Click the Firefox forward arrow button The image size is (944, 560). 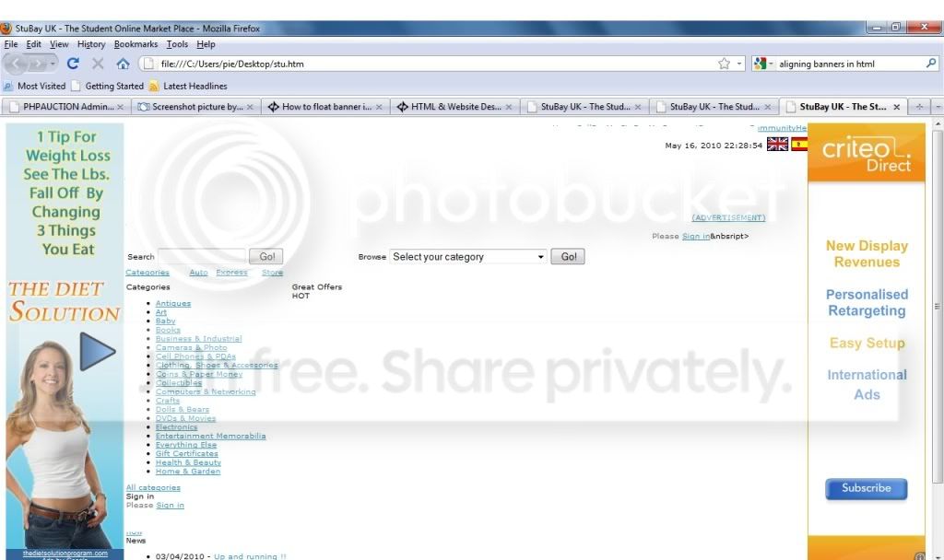pyautogui.click(x=37, y=64)
